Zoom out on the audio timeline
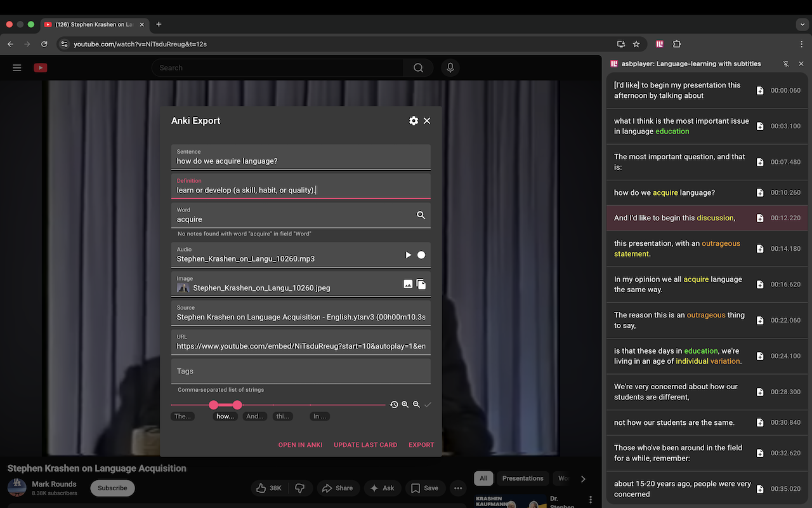 (x=416, y=404)
